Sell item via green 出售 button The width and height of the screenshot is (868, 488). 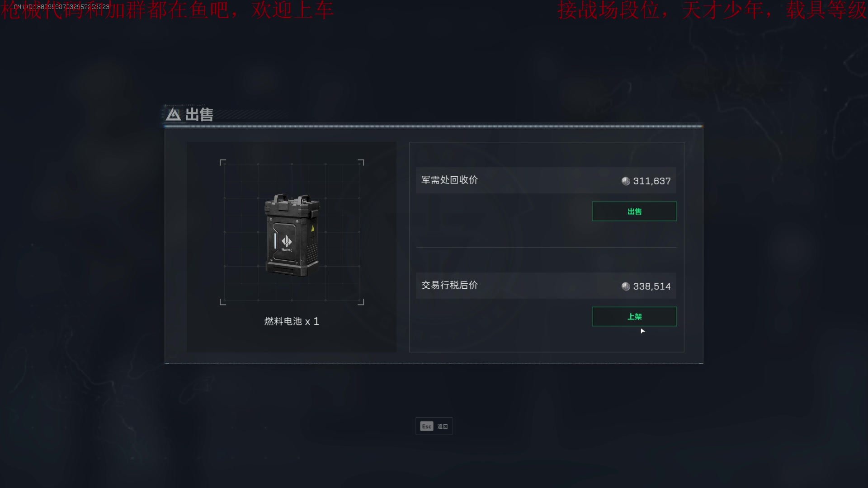click(x=634, y=211)
